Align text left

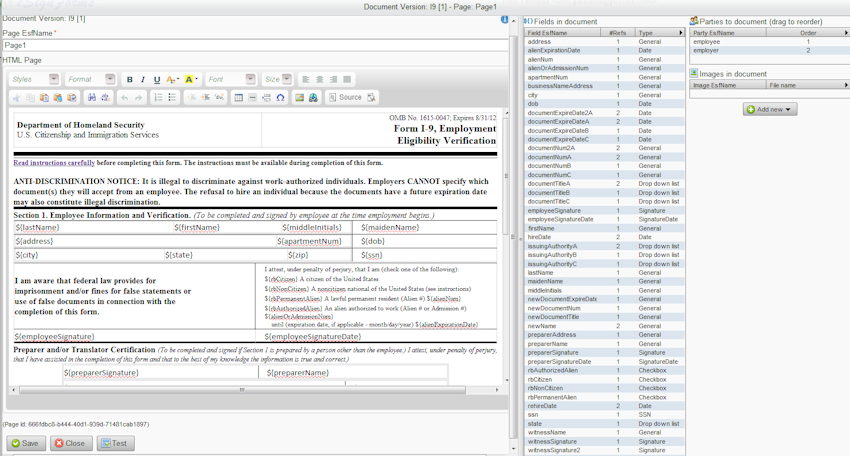[306, 80]
